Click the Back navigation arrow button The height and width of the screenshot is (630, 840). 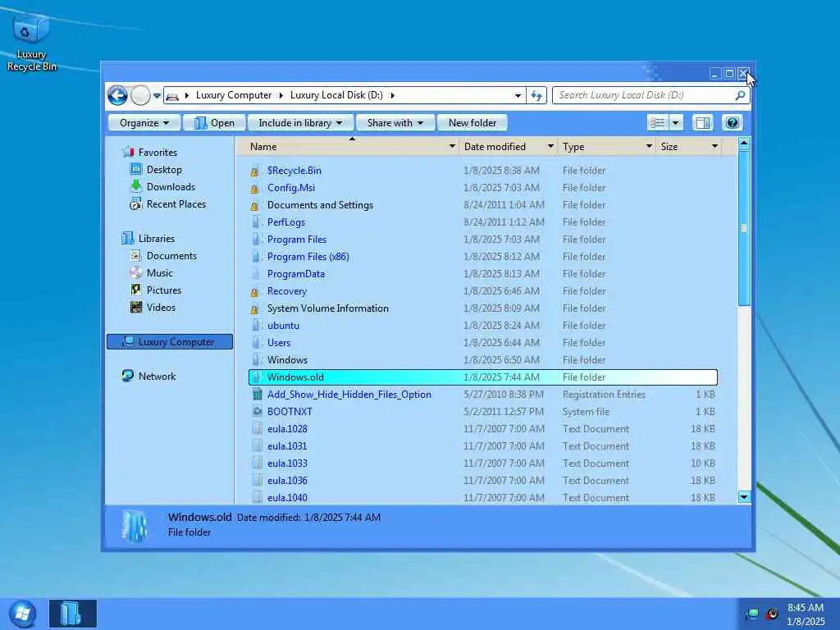point(117,95)
